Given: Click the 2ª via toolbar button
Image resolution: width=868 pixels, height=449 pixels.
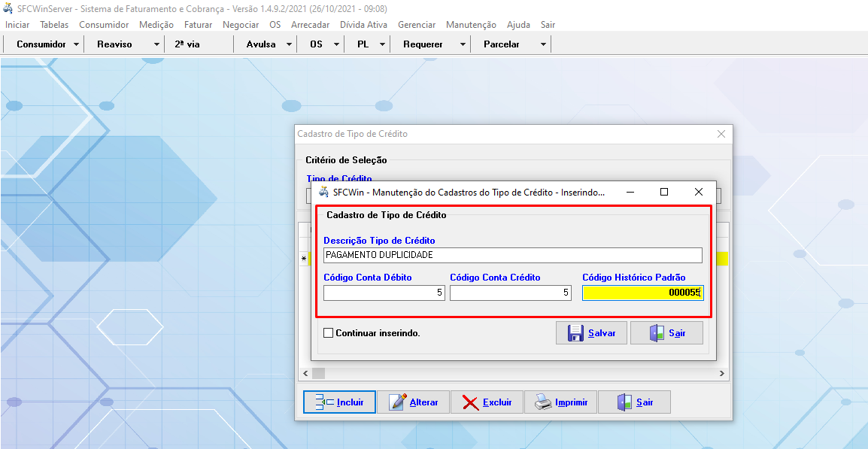Looking at the screenshot, I should [x=187, y=44].
